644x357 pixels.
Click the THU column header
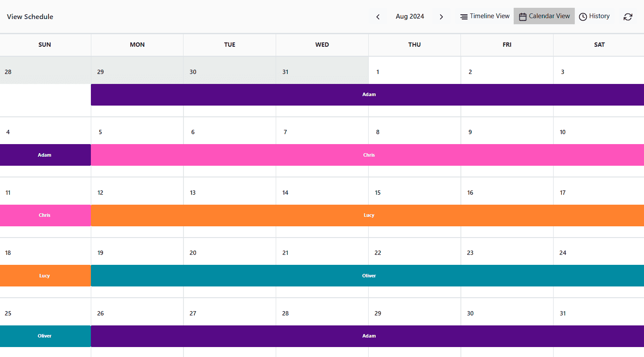point(414,45)
